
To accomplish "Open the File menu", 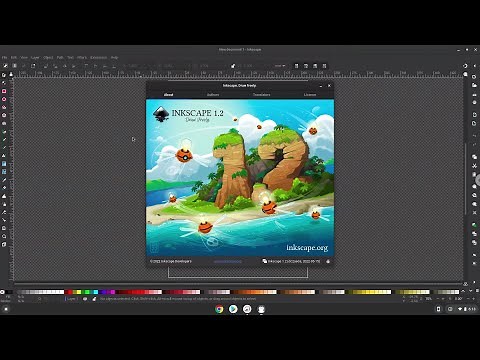I will point(4,58).
